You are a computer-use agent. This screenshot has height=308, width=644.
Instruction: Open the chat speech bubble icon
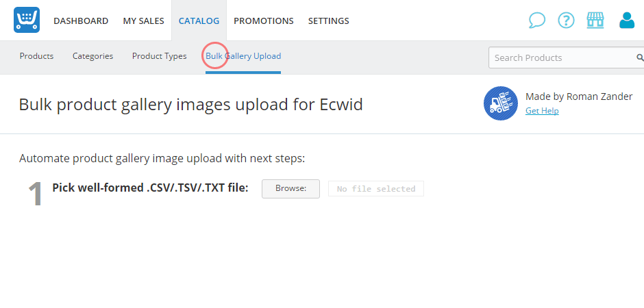pyautogui.click(x=537, y=20)
